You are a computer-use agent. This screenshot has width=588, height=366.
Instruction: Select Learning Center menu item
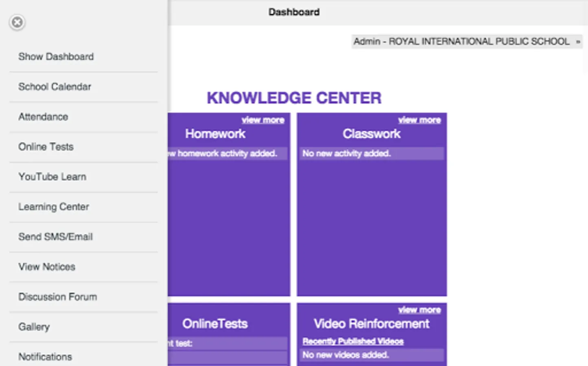click(x=53, y=207)
